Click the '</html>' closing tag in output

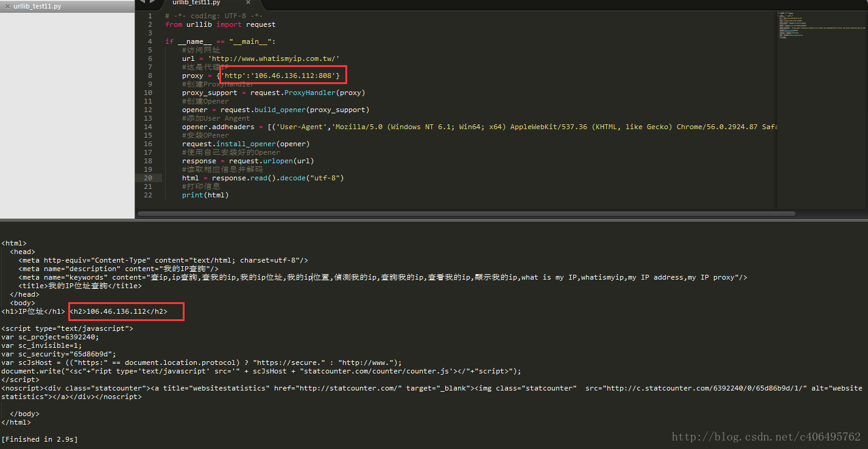click(16, 422)
